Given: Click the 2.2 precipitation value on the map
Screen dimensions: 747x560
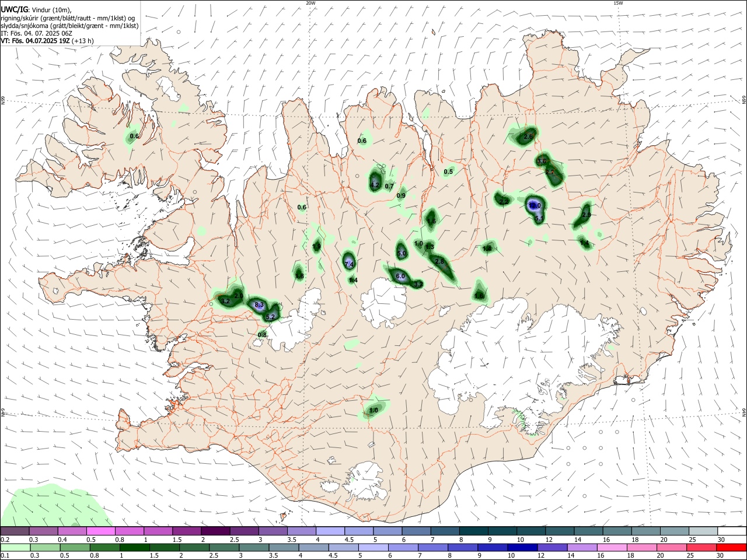Looking at the screenshot, I should (x=504, y=202).
